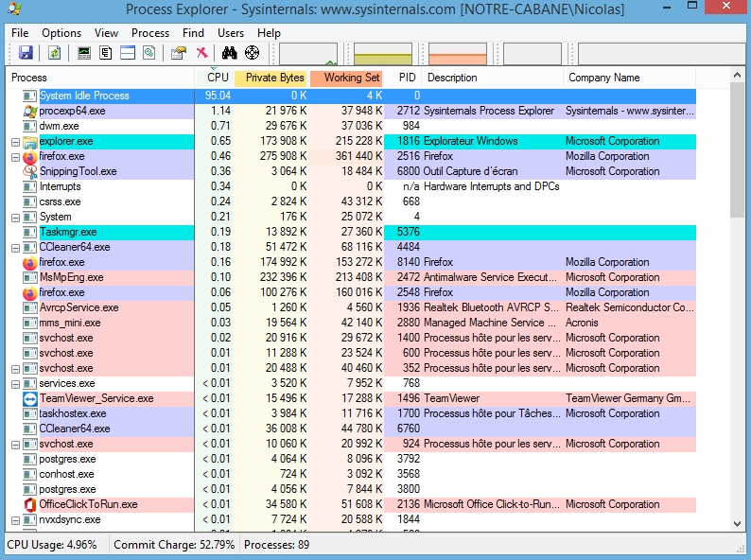
Task: Click the red X Kill Process icon
Action: click(x=201, y=53)
